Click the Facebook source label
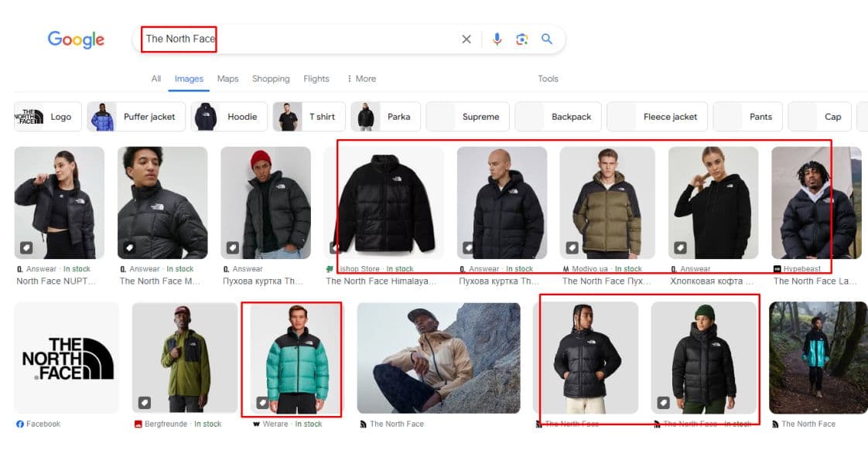 point(43,424)
